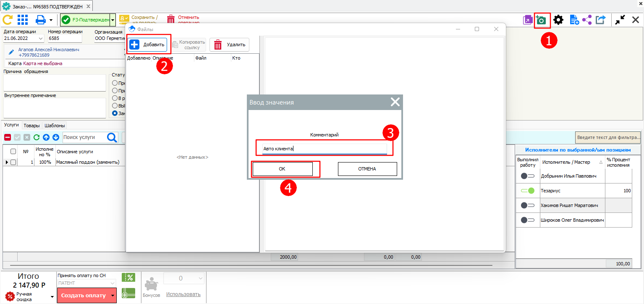Open the ПАТЕНТ tax system dropdown
This screenshot has width=644, height=304.
click(x=112, y=283)
